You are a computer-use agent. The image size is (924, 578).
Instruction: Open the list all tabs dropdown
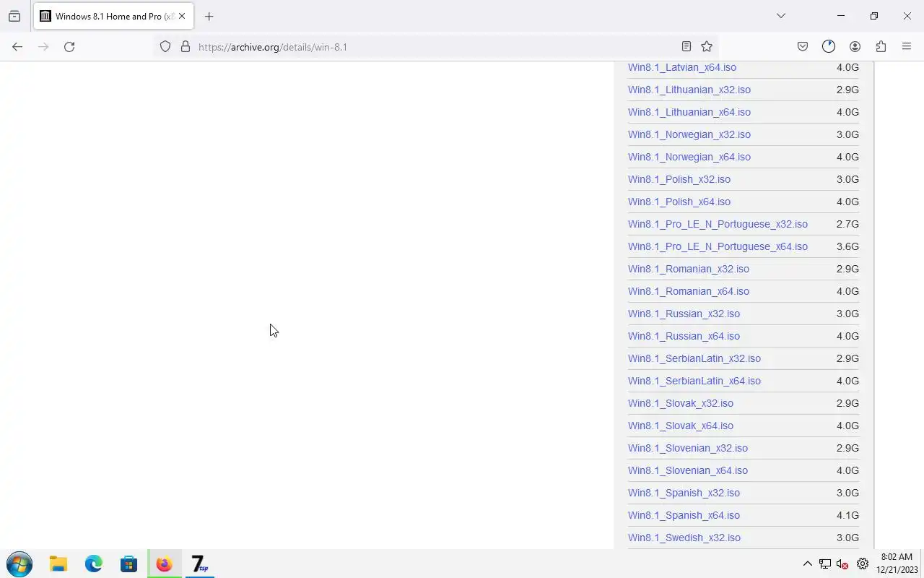pyautogui.click(x=780, y=16)
